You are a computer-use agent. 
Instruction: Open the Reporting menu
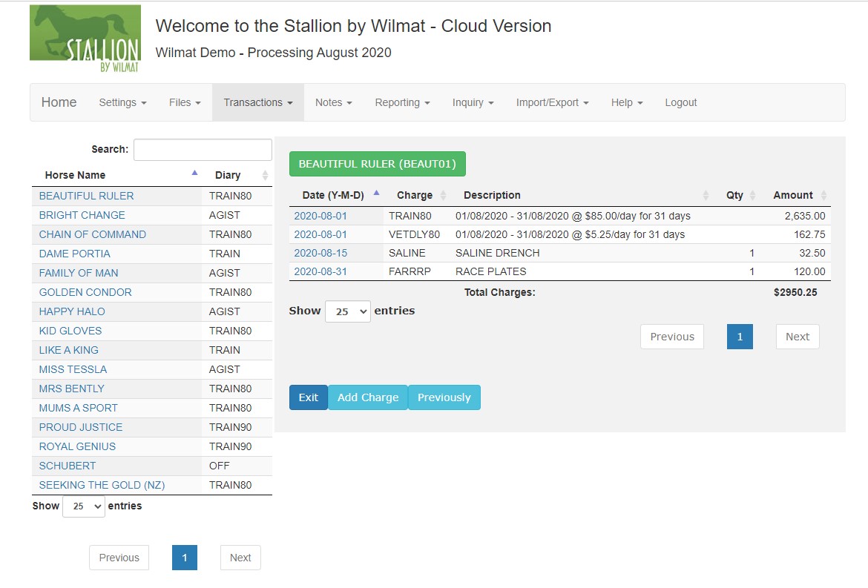coord(402,102)
